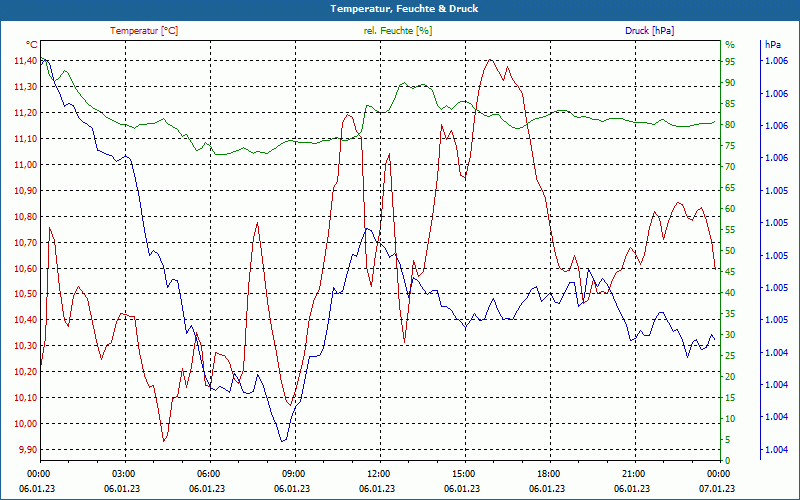
Task: Click humidity axis value '45'
Action: point(730,272)
